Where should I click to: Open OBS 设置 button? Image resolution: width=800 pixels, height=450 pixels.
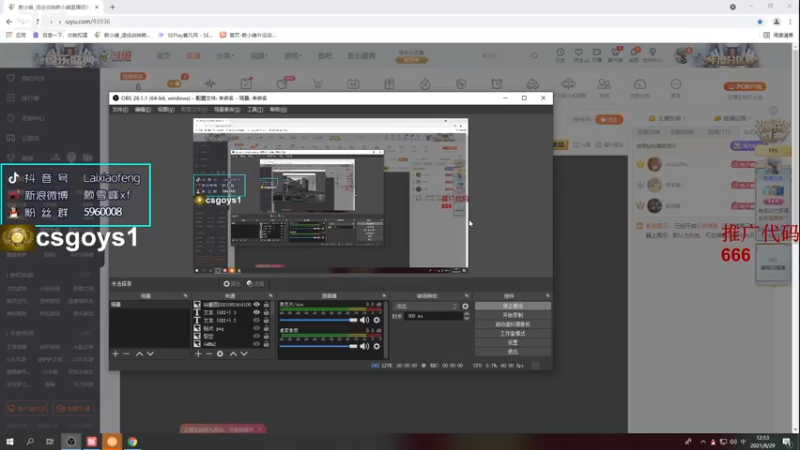513,342
